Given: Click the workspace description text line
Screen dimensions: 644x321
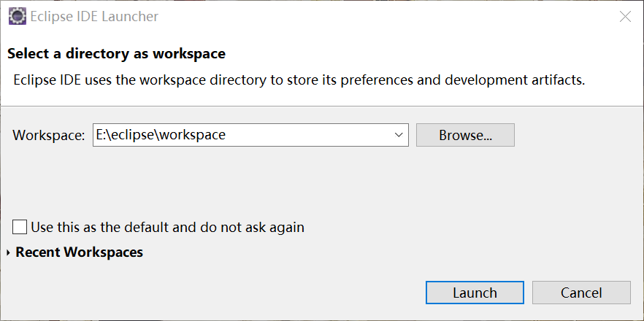Looking at the screenshot, I should [x=299, y=80].
